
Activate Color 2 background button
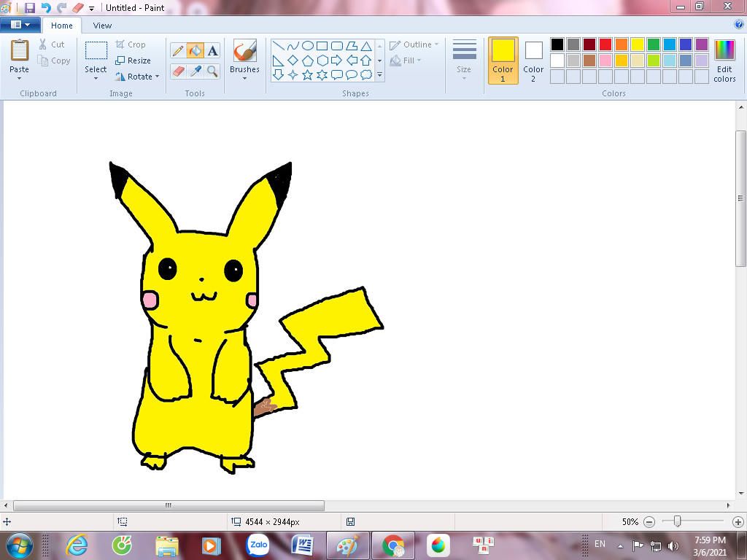[x=533, y=61]
